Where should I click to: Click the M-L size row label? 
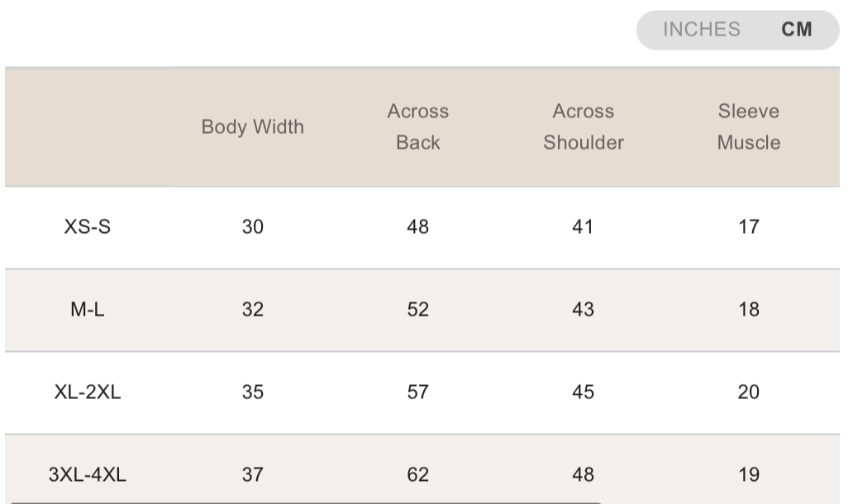coord(88,310)
